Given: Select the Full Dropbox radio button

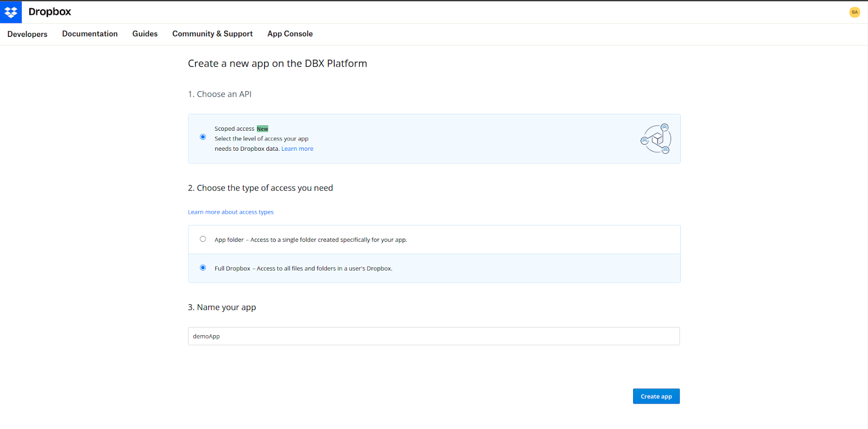Looking at the screenshot, I should coord(203,268).
